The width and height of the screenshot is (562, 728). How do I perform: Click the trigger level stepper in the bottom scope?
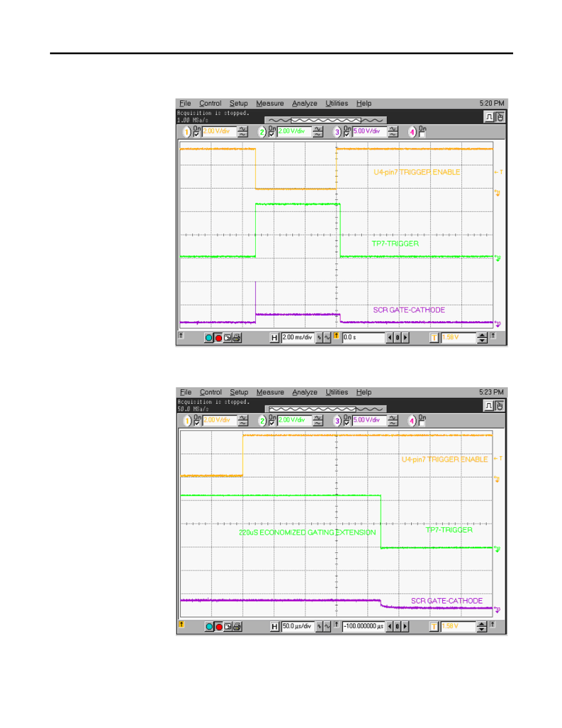(482, 627)
